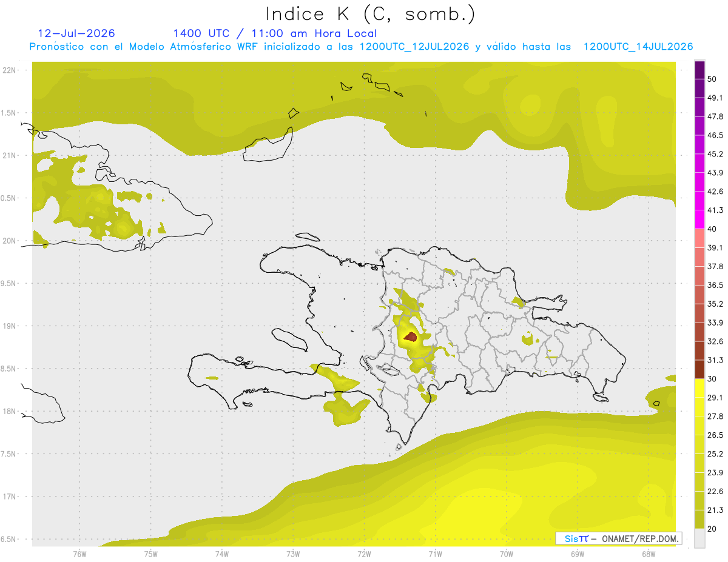This screenshot has height=562, width=728.
Task: Click the colorbar value 23.9
Action: pyautogui.click(x=715, y=473)
